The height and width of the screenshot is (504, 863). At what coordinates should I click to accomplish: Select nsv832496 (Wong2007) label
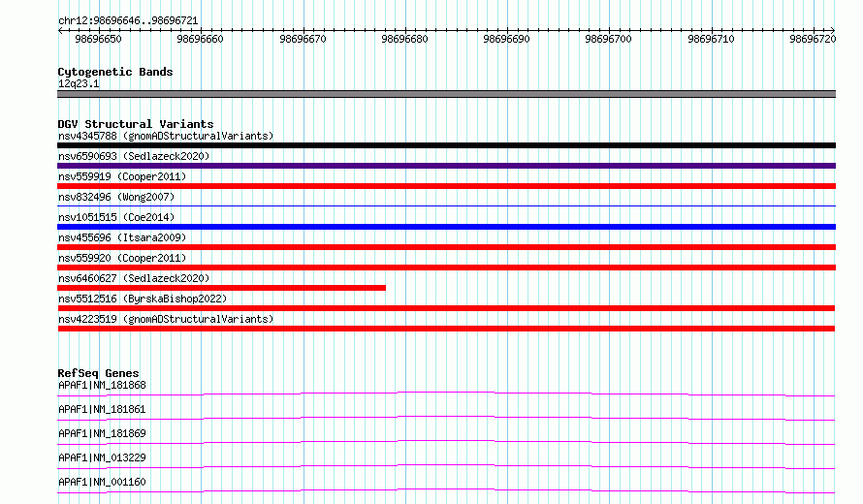point(116,197)
